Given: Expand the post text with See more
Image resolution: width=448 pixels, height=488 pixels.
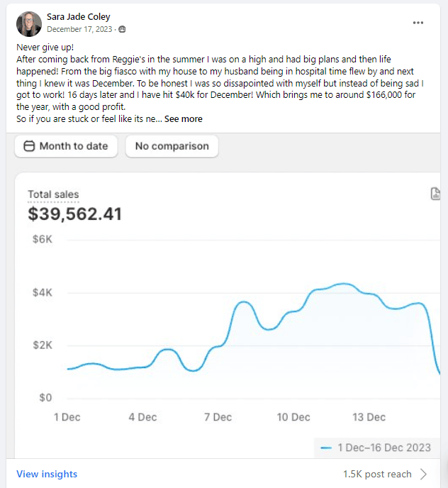Looking at the screenshot, I should point(184,119).
